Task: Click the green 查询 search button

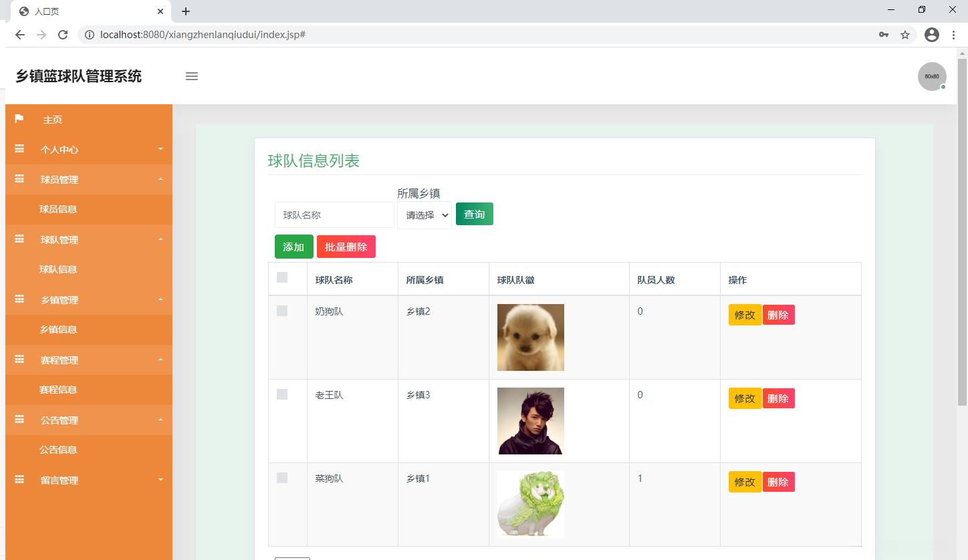Action: [x=475, y=214]
